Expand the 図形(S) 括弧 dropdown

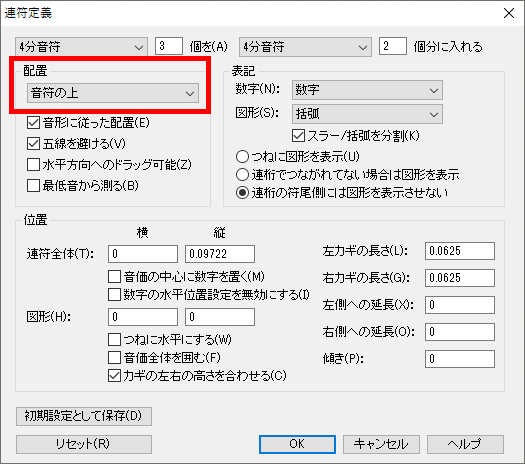pyautogui.click(x=367, y=114)
